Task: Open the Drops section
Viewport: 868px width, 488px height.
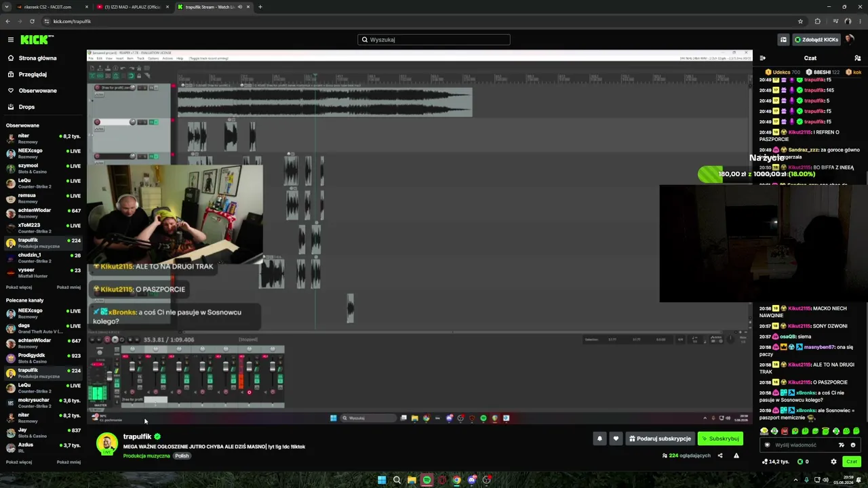Action: pyautogui.click(x=26, y=107)
